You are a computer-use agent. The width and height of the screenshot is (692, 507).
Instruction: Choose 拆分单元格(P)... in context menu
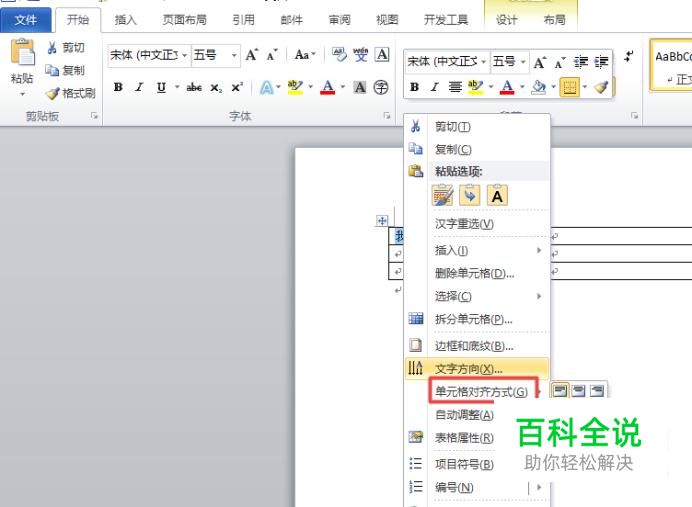[477, 319]
